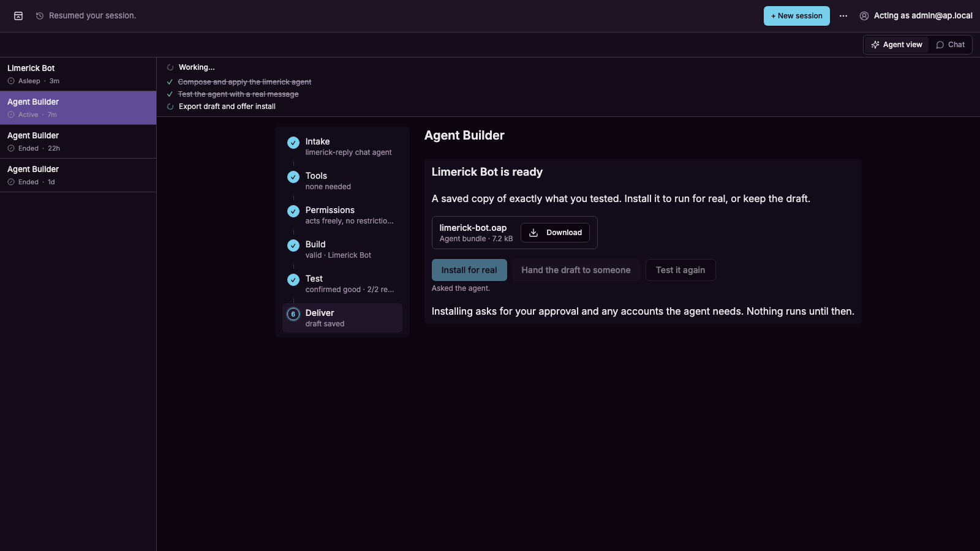Click the Build step checkmark icon
Image resolution: width=980 pixels, height=551 pixels.
tap(293, 246)
